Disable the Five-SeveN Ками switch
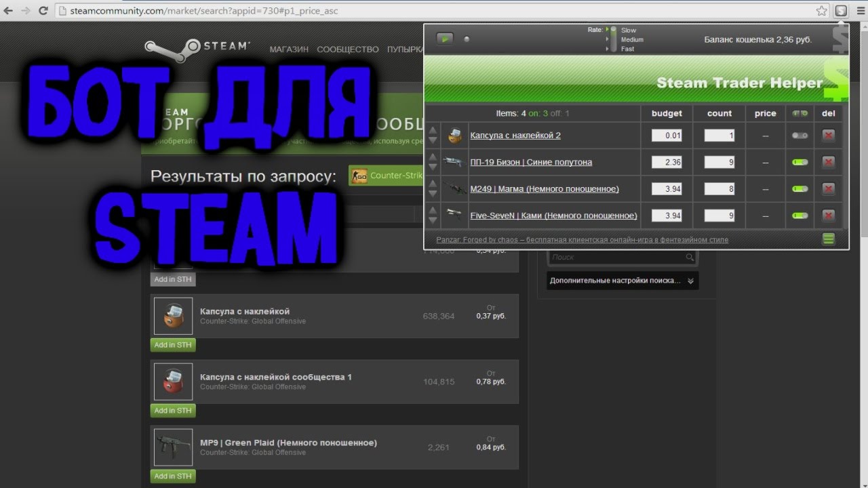Screen dimensions: 868x488 800,216
